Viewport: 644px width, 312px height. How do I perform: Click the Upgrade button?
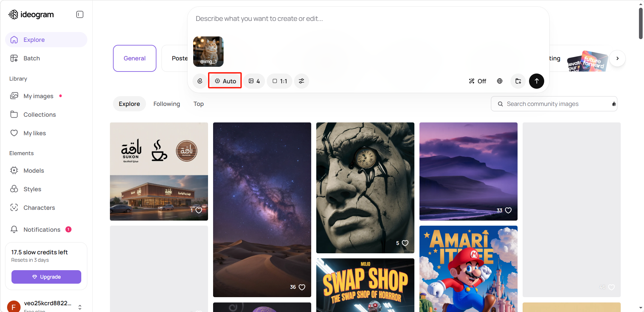point(46,277)
